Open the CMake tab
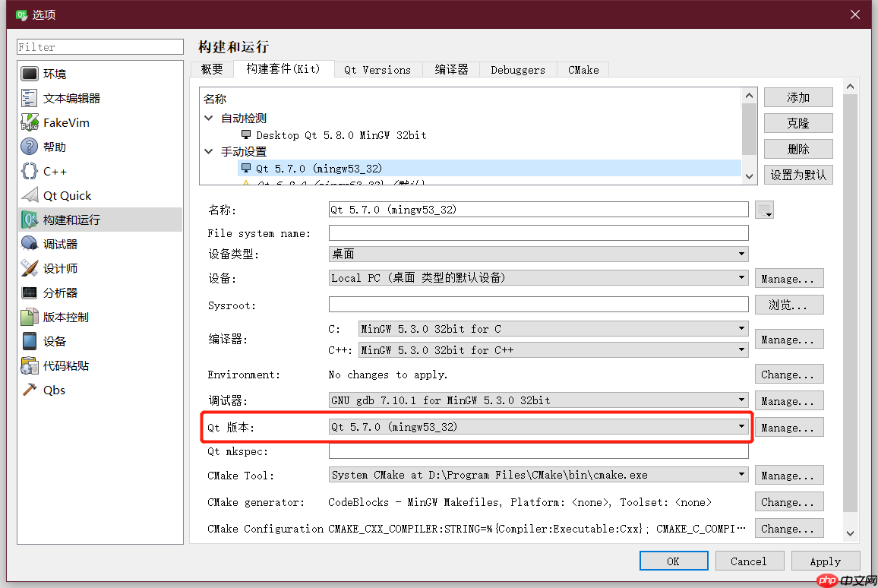878x588 pixels. pyautogui.click(x=583, y=69)
